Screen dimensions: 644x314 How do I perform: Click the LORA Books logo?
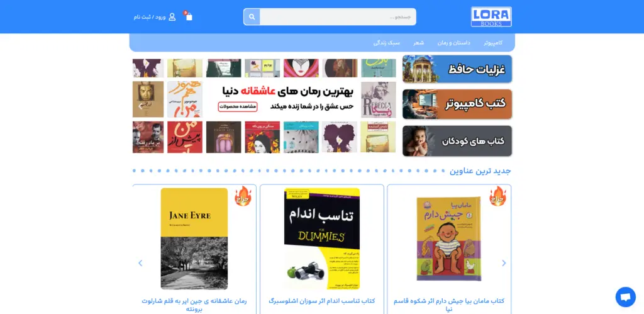coord(491,17)
